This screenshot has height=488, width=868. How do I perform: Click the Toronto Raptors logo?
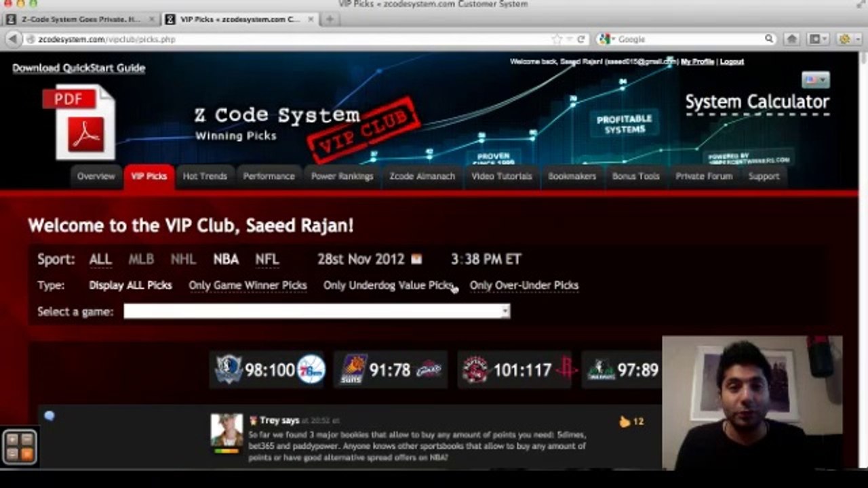point(476,370)
